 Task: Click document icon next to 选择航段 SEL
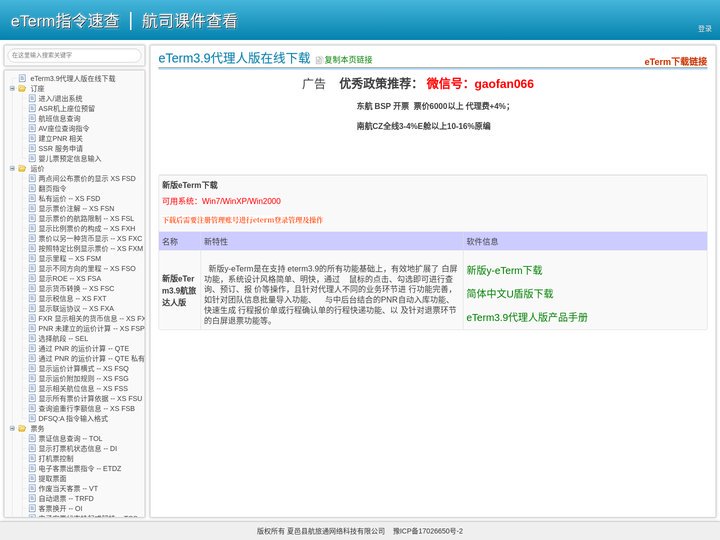pyautogui.click(x=32, y=338)
